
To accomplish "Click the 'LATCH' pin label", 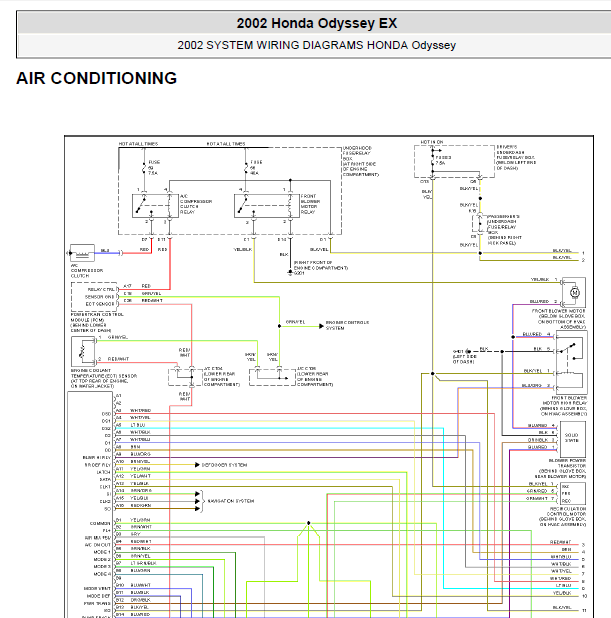I will (103, 472).
